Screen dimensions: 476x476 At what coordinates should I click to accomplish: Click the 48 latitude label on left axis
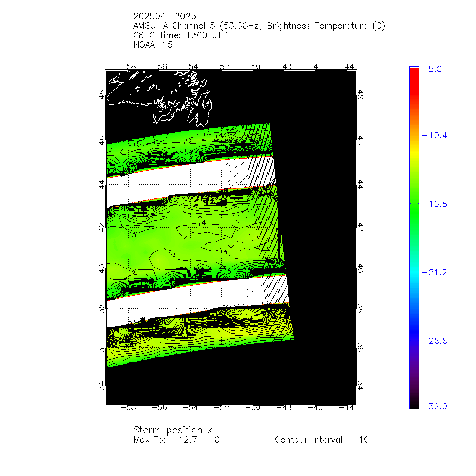[x=102, y=95]
